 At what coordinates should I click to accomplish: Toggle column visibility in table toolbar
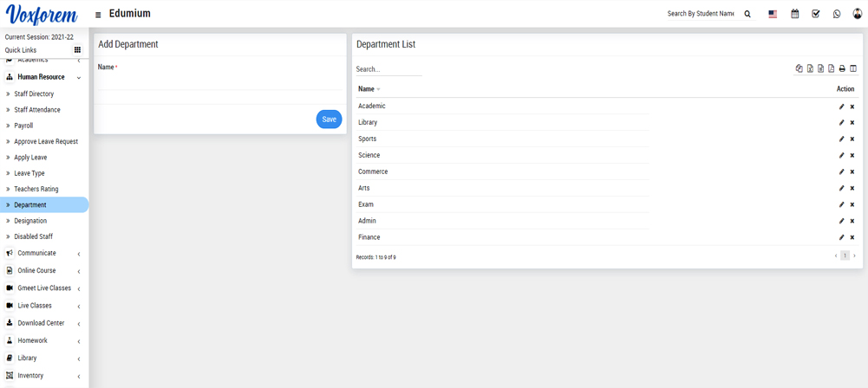(x=853, y=68)
